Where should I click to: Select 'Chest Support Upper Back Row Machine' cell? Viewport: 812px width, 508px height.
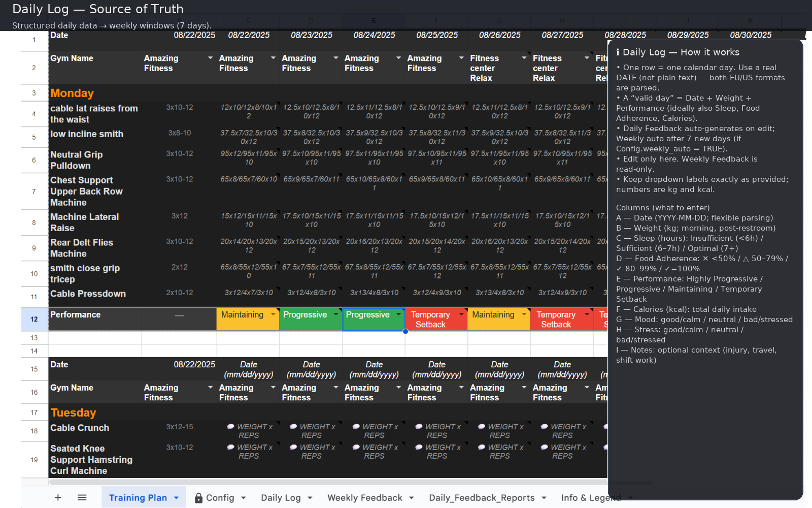[x=95, y=192]
